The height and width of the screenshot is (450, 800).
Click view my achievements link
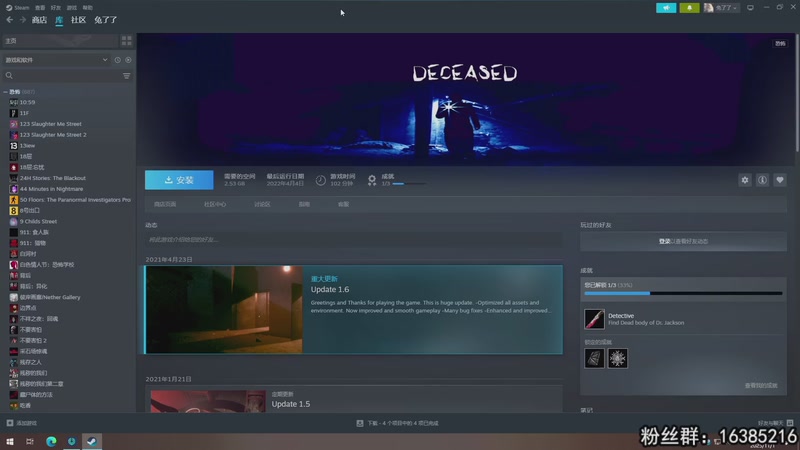[761, 386]
